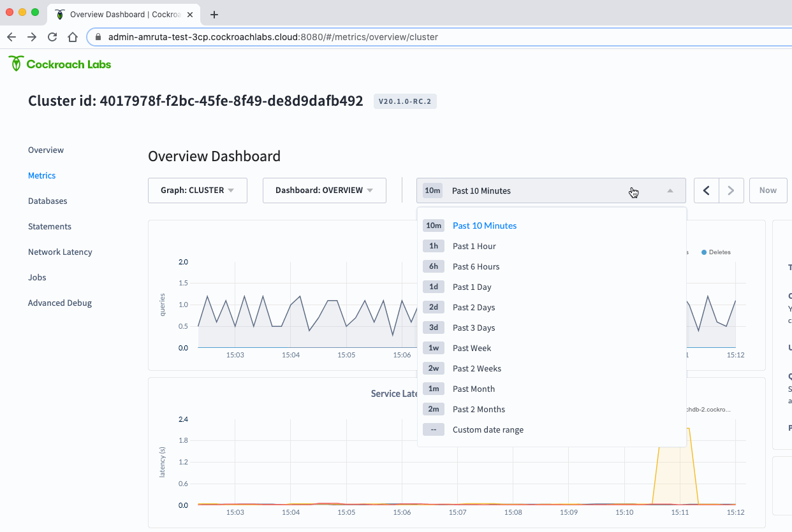The height and width of the screenshot is (532, 792).
Task: Open the Databases sidebar page
Action: point(48,201)
